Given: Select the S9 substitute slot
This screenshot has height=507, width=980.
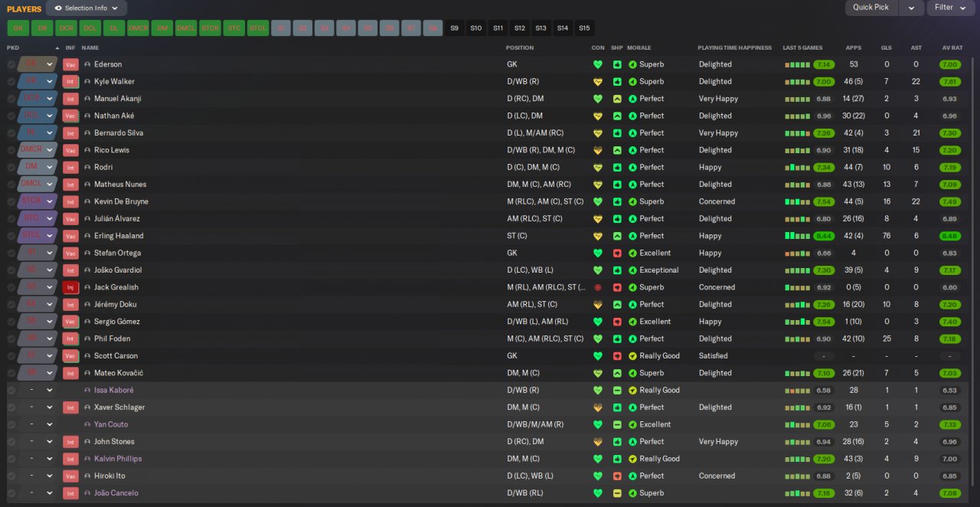Looking at the screenshot, I should click(x=455, y=28).
